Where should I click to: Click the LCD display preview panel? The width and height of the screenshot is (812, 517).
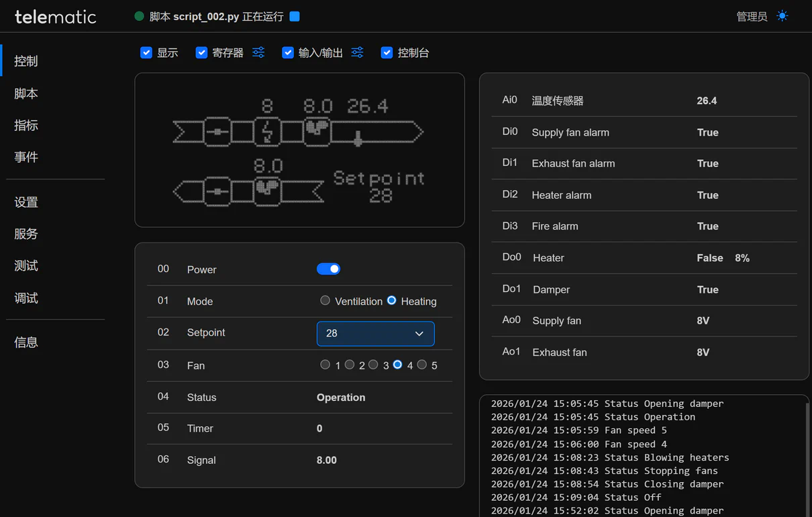click(x=299, y=150)
